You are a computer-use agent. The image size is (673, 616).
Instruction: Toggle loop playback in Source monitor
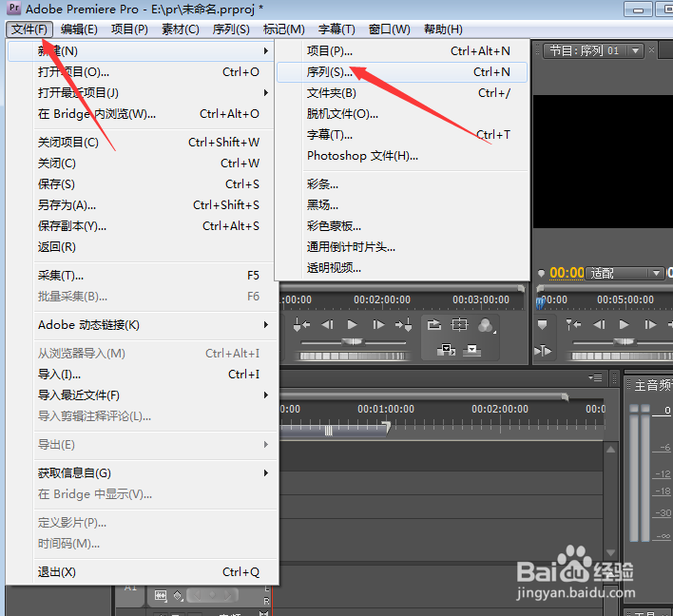[433, 325]
